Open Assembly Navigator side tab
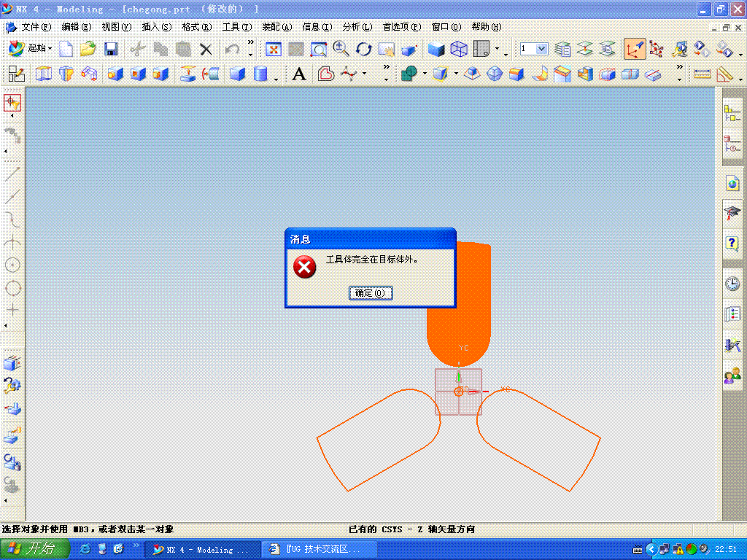747x560 pixels. [x=732, y=113]
